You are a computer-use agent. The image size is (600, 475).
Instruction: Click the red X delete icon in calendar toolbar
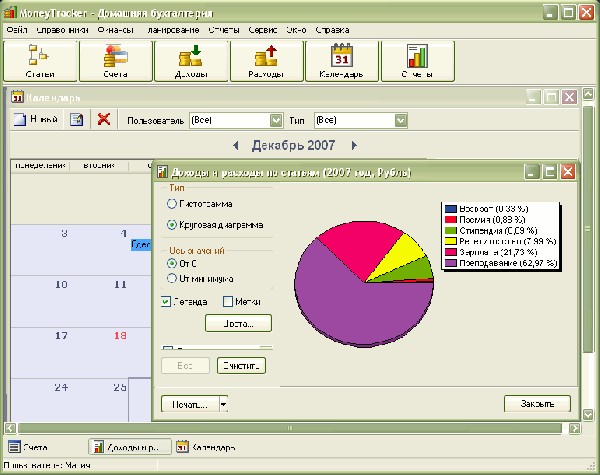(x=103, y=120)
